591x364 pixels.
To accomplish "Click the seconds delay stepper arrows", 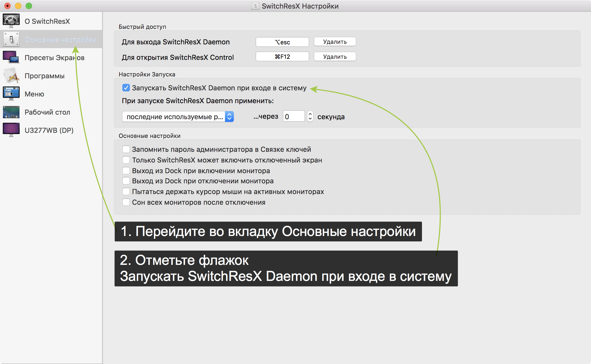I will coord(310,116).
